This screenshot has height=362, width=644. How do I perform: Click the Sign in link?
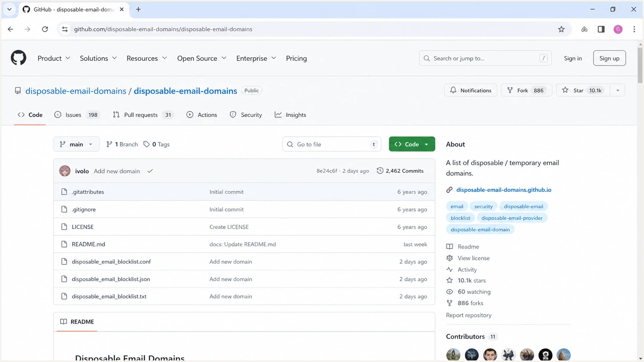pos(573,58)
